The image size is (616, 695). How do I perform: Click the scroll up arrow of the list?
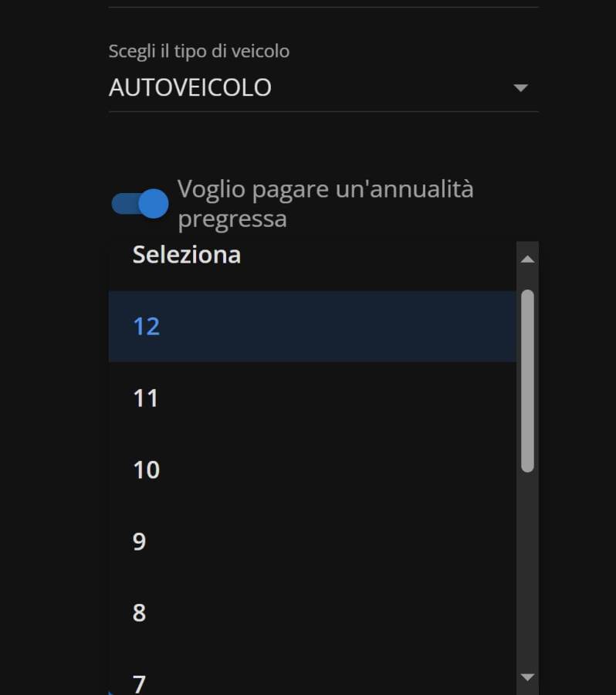pyautogui.click(x=528, y=259)
